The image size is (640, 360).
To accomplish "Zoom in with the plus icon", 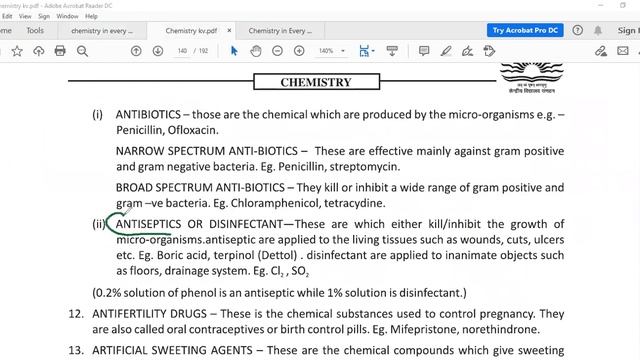I will tap(299, 51).
